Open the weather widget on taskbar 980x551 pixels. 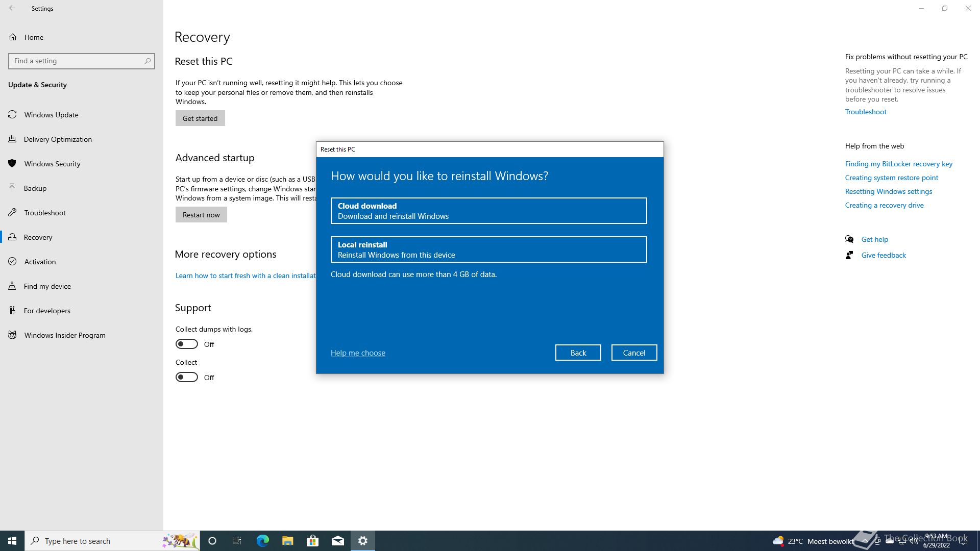pyautogui.click(x=812, y=541)
